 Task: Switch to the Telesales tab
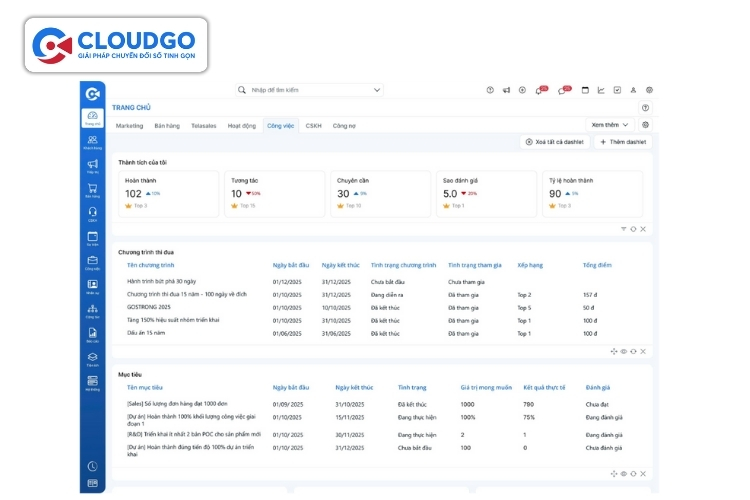coord(203,126)
